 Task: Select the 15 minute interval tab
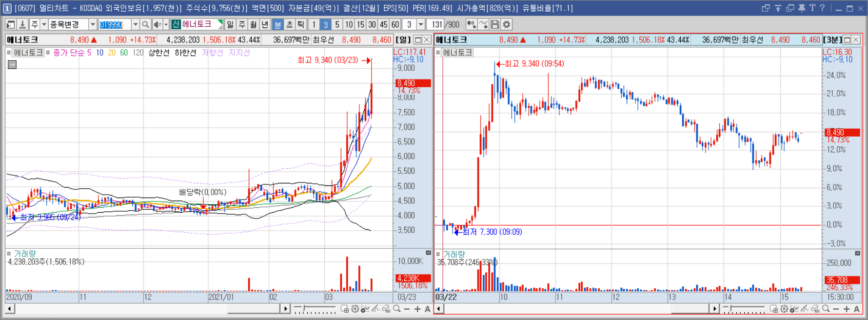point(360,24)
